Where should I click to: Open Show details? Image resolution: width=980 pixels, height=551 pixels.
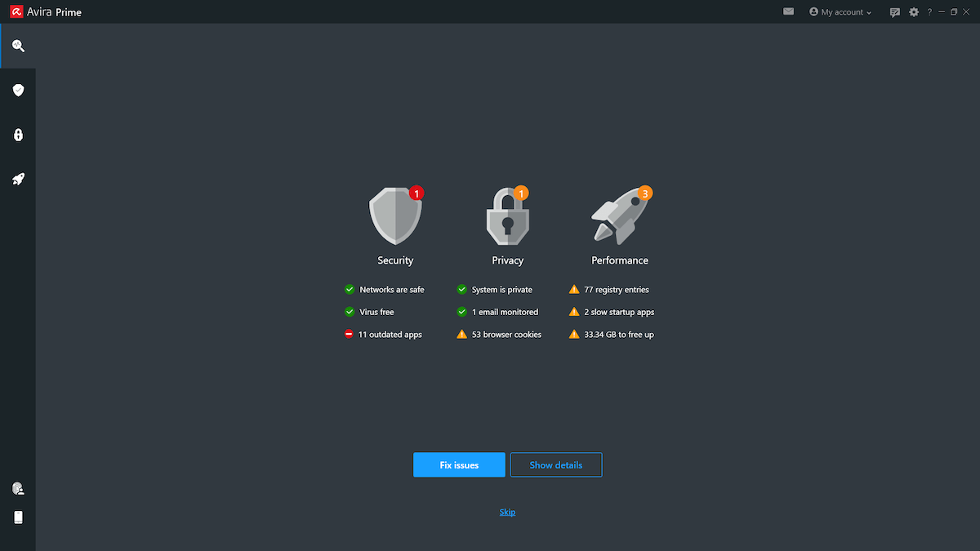coord(556,464)
